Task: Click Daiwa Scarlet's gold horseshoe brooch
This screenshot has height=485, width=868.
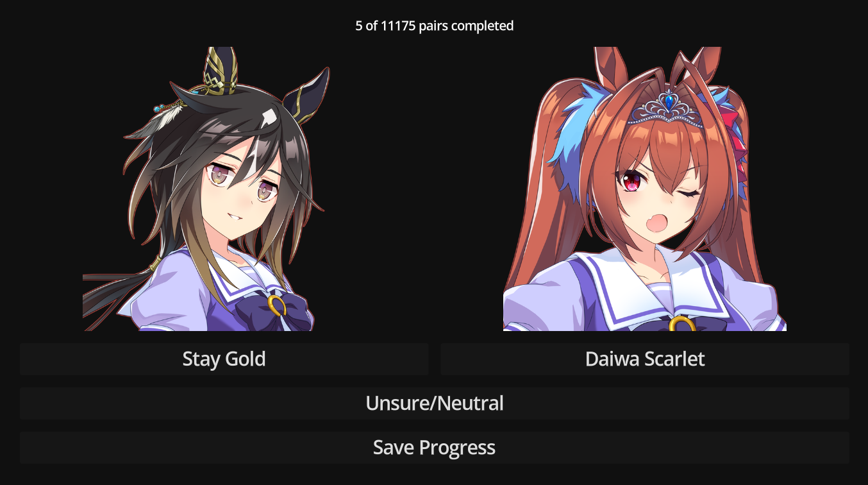Action: (683, 323)
